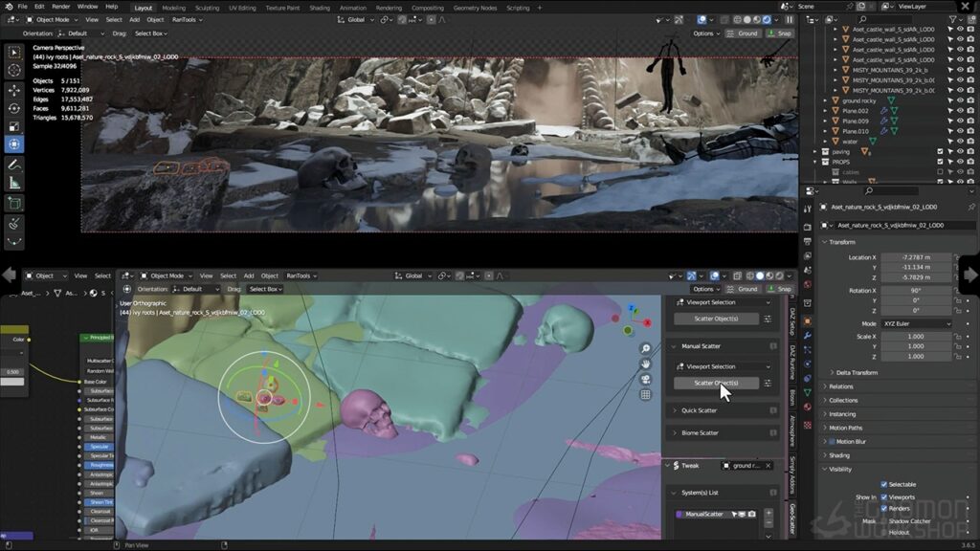Click the active Transform tool icon
This screenshot has width=980, height=551.
coord(14,145)
